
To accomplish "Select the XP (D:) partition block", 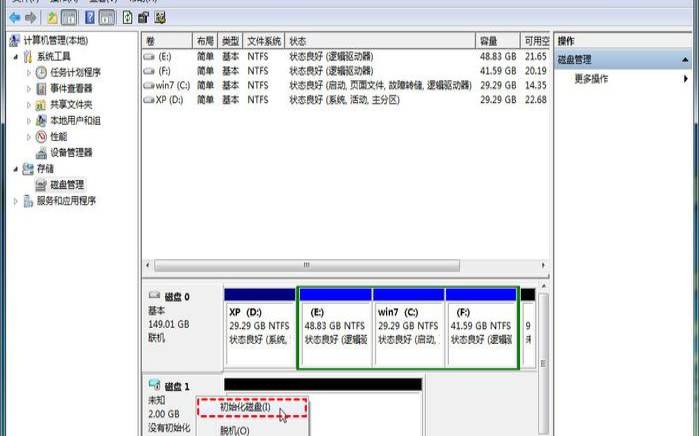I will pos(260,329).
